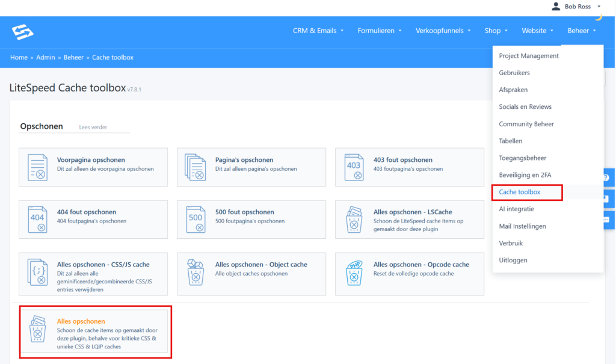Expand the CRM & Emails menu
The width and height of the screenshot is (616, 364).
pyautogui.click(x=318, y=31)
